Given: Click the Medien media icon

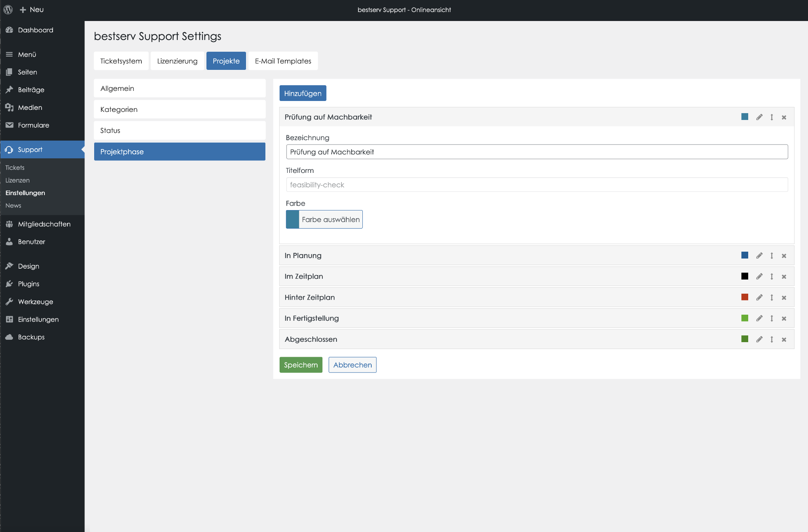Looking at the screenshot, I should click(x=9, y=107).
